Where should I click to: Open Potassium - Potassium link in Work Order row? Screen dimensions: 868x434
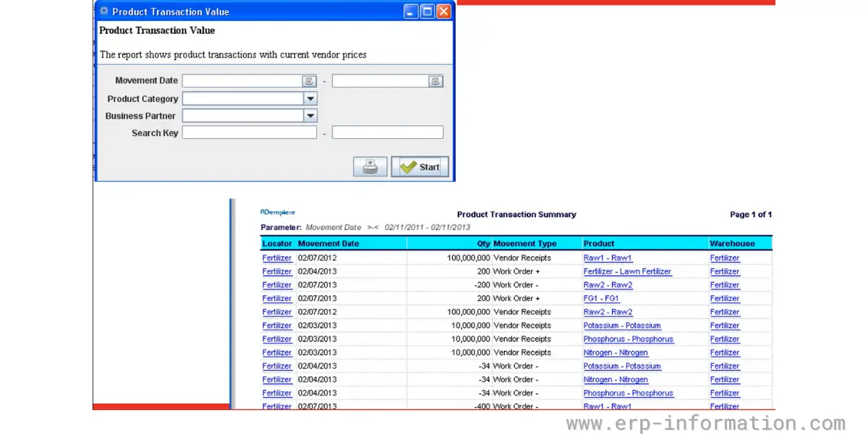coord(622,366)
